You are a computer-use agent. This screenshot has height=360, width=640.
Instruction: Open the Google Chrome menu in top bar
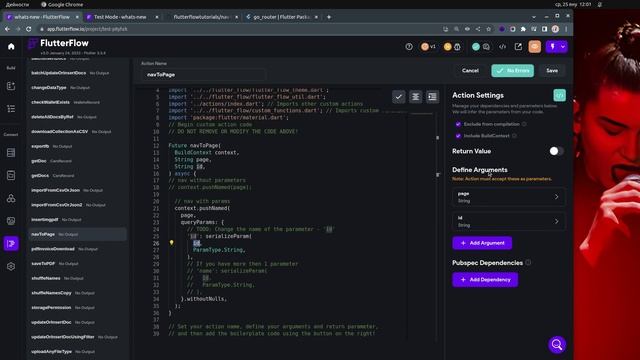(62, 4)
